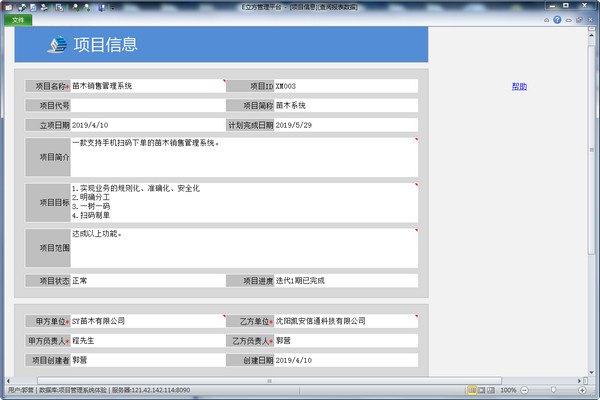Switch to Page Break Preview in status bar

point(491,390)
